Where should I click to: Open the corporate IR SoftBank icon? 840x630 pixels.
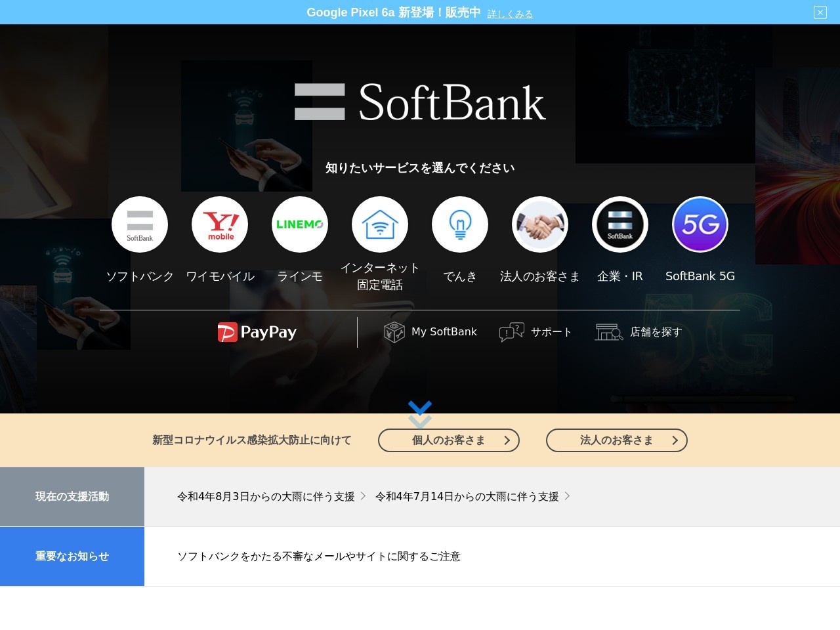click(620, 224)
